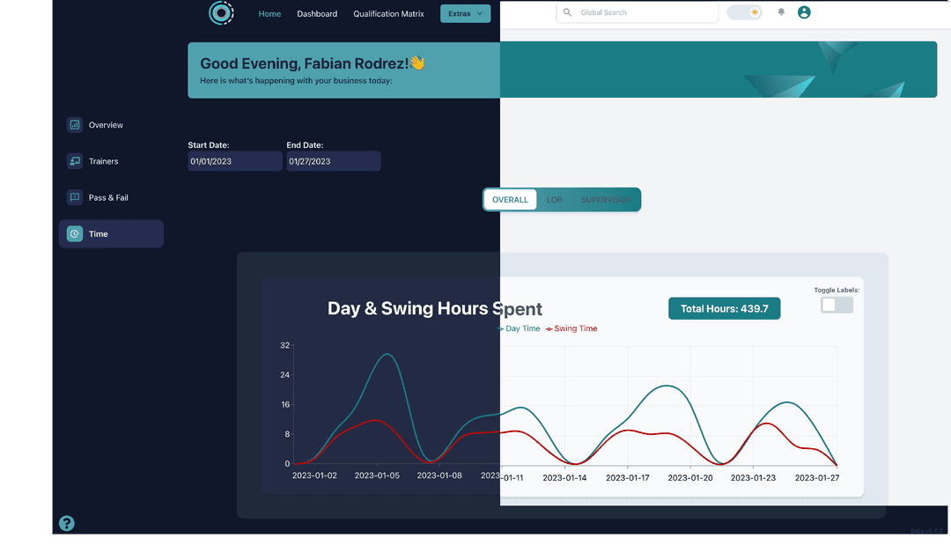Open the notifications bell icon

(781, 12)
